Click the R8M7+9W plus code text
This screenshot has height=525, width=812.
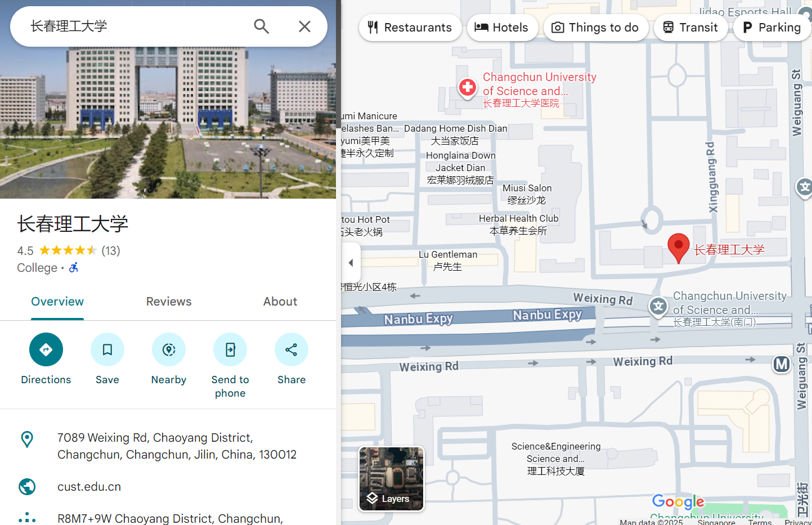pyautogui.click(x=170, y=518)
